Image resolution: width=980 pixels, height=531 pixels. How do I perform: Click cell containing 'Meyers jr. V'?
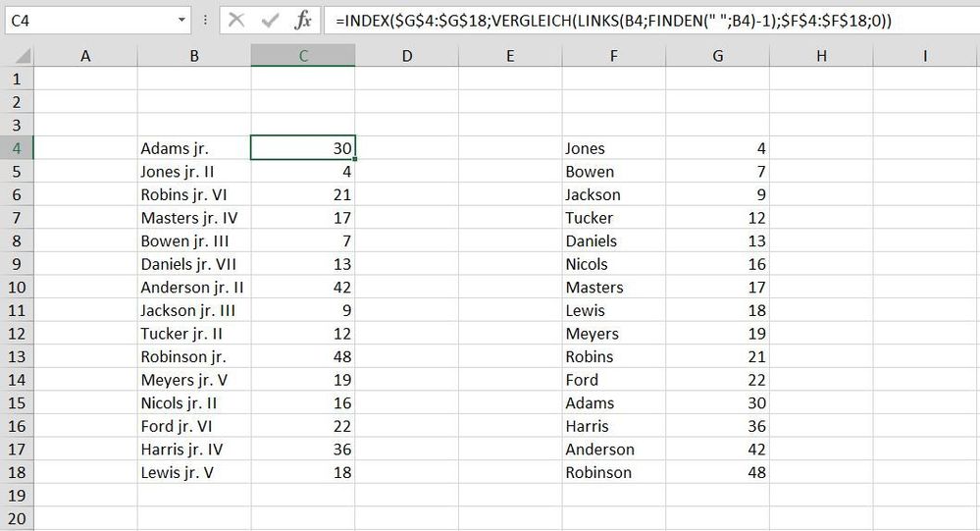(194, 380)
